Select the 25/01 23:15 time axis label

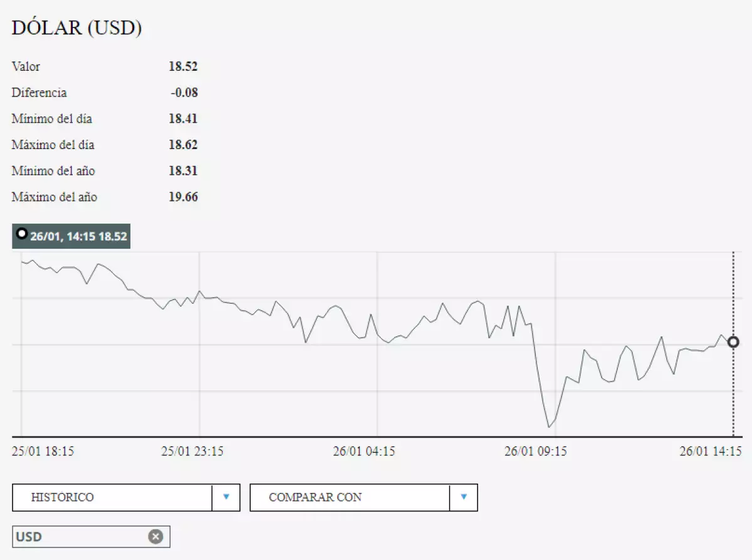tap(192, 451)
